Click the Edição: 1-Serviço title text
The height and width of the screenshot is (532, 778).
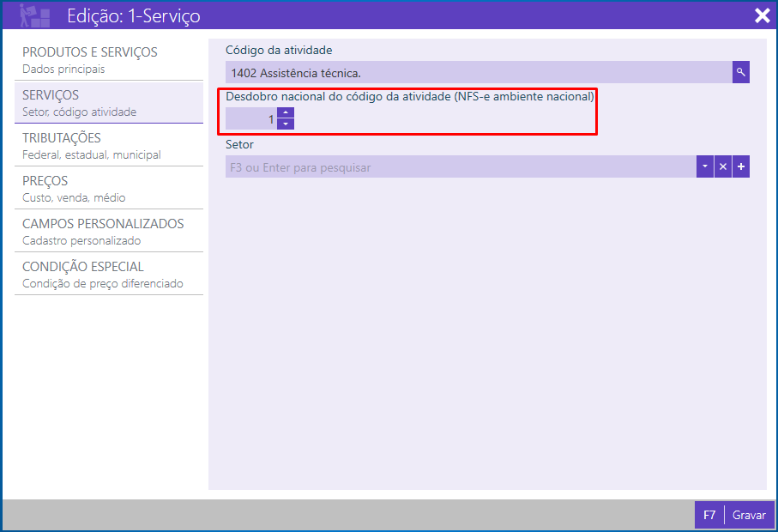point(134,15)
